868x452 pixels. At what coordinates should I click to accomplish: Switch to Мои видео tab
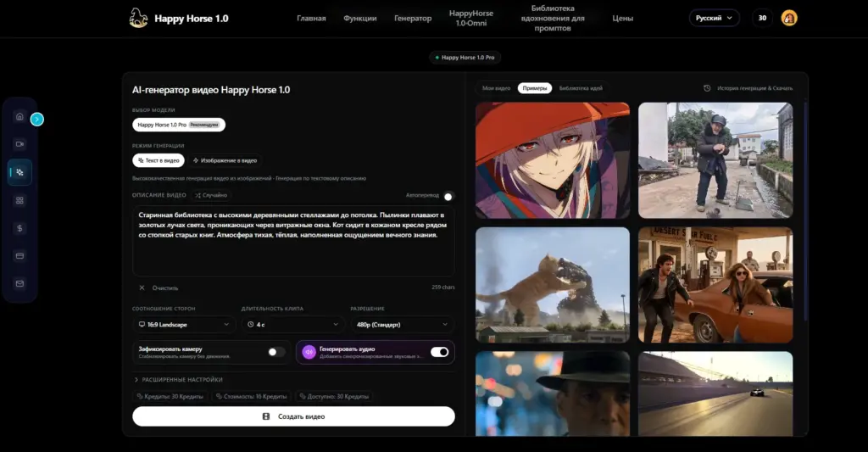click(496, 88)
